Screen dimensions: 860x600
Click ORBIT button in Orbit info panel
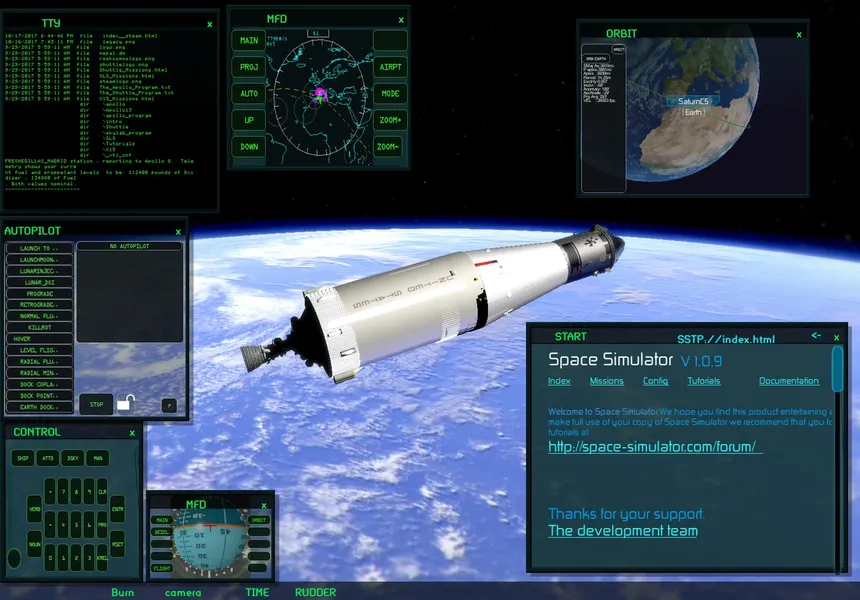click(x=619, y=49)
